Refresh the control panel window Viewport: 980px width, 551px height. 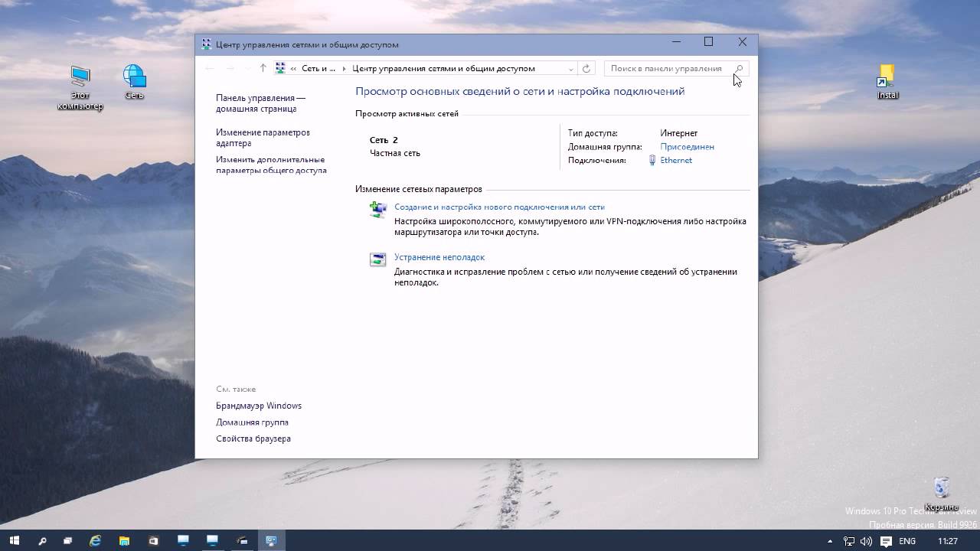point(586,68)
